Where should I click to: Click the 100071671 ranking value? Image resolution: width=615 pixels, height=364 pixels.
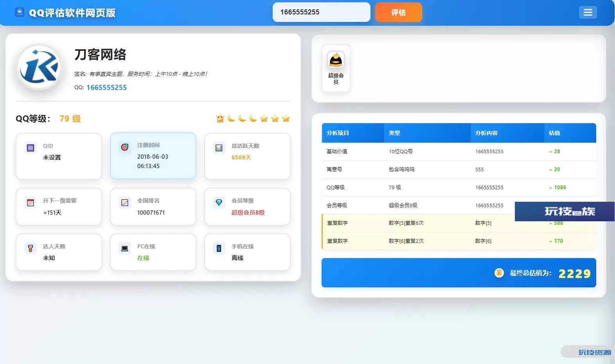(151, 213)
